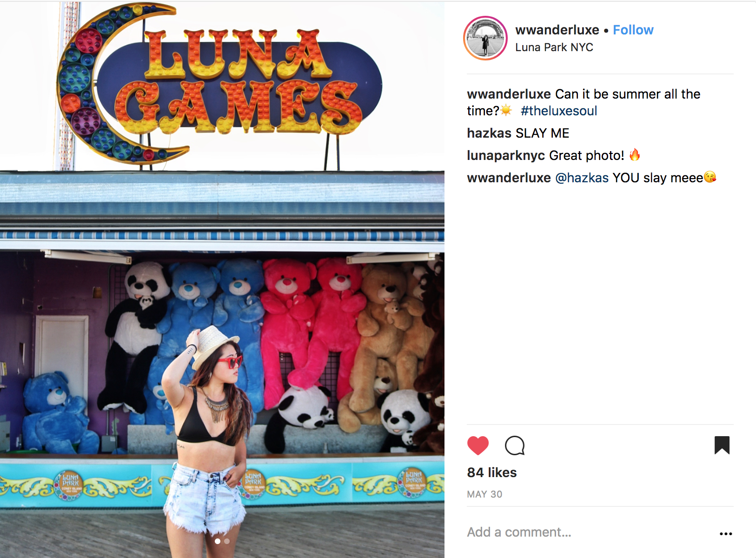Follow the wwanderluxe account

[x=633, y=30]
